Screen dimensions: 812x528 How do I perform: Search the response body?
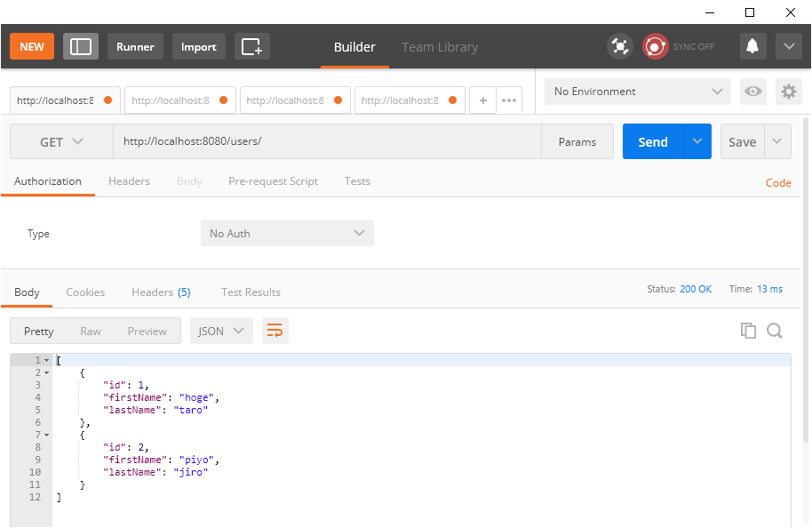coord(775,331)
